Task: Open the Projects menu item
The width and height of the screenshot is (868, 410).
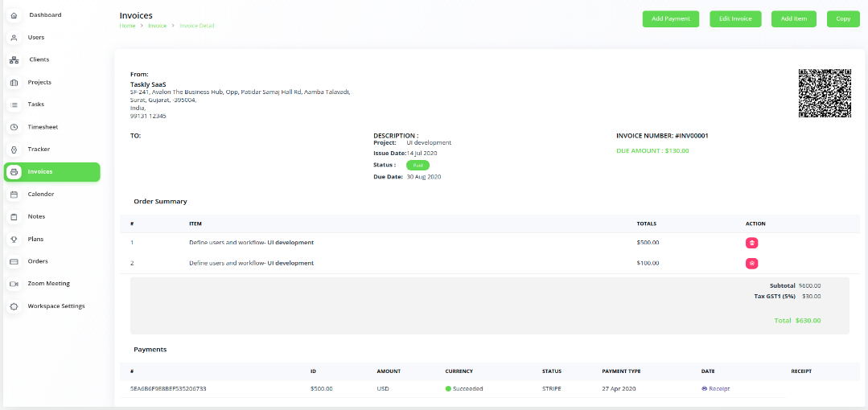Action: point(39,82)
